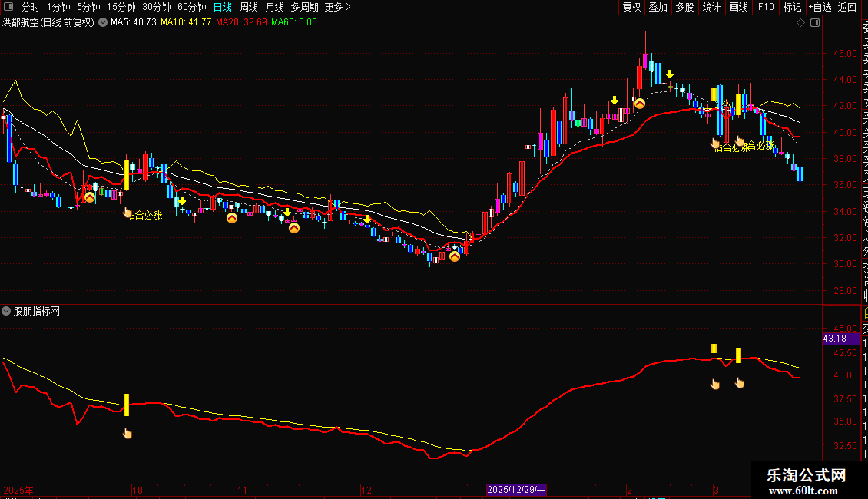Click the MA60: 0.00 label
This screenshot has height=499, width=868.
[294, 23]
